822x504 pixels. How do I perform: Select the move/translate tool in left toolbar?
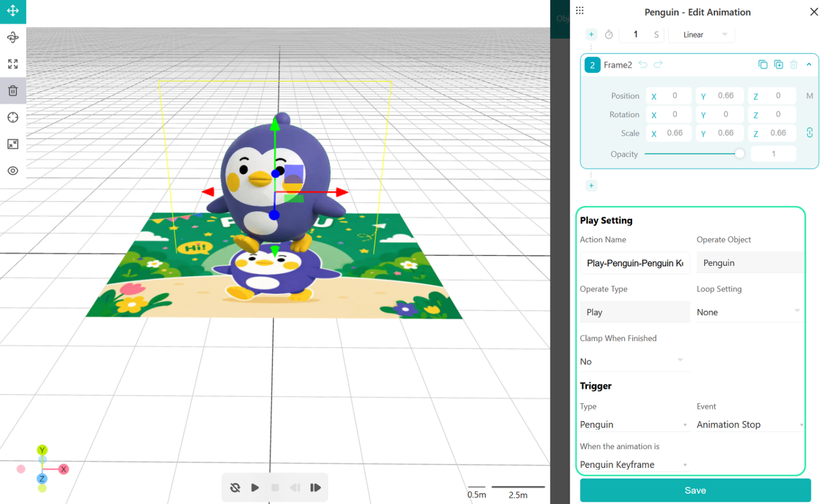[x=13, y=11]
